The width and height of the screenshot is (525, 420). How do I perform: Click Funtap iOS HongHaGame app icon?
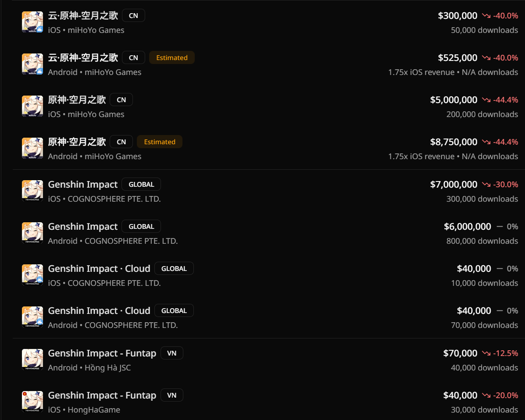click(x=32, y=402)
